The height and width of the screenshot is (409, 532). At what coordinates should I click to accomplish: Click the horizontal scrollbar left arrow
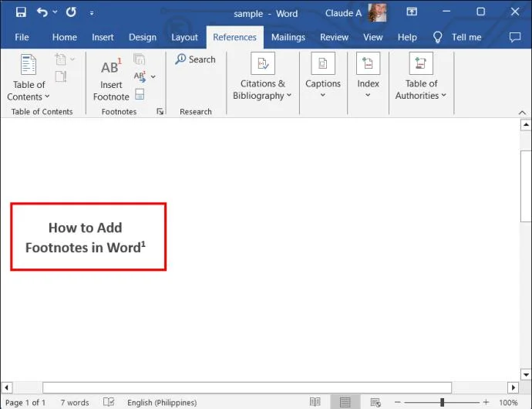coord(7,387)
